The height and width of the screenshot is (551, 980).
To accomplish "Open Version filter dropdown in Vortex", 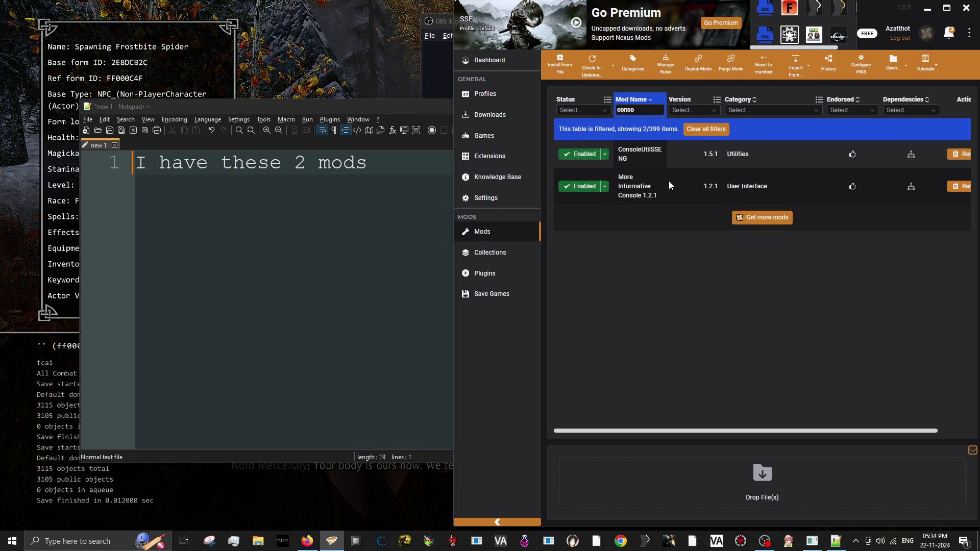I will (x=694, y=110).
